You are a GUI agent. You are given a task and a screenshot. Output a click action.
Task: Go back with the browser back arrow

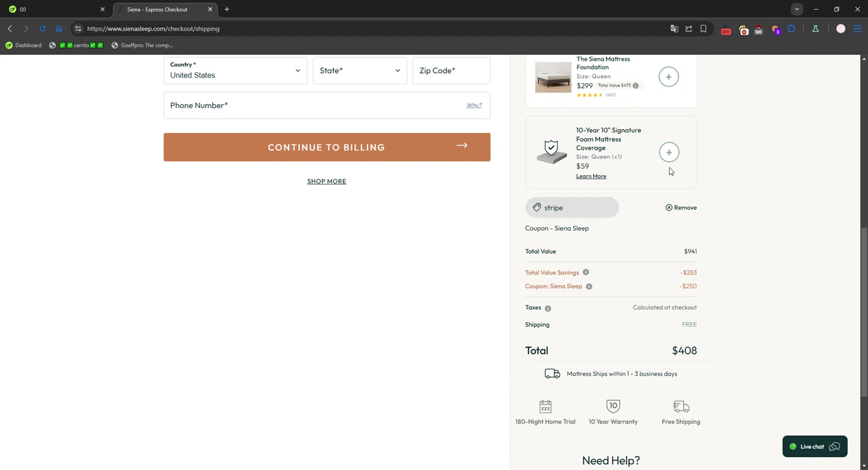coord(10,28)
